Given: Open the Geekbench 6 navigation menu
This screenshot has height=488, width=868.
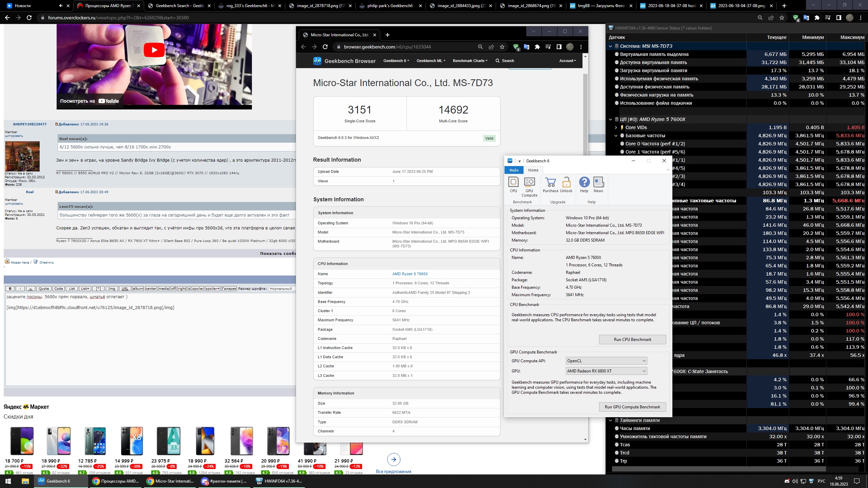Looking at the screenshot, I should tap(396, 61).
